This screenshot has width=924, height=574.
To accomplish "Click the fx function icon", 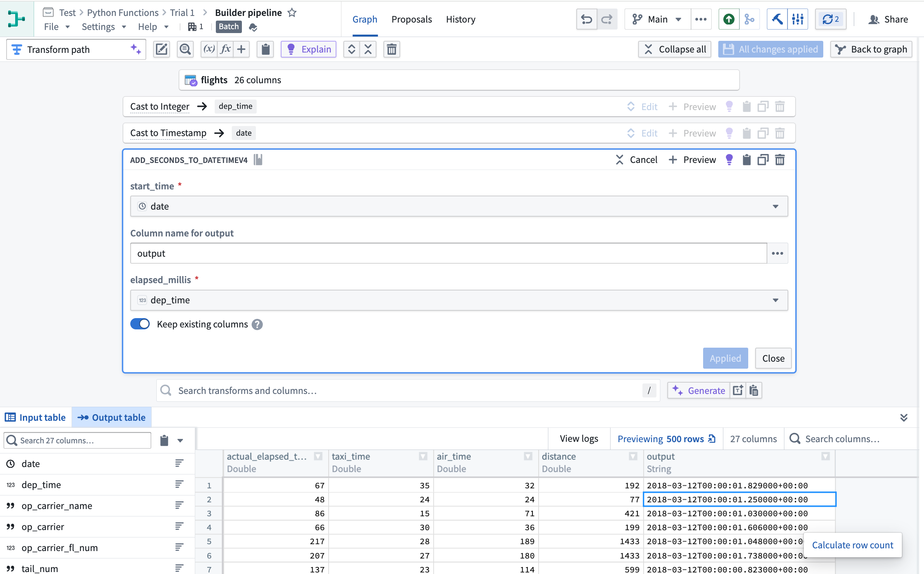I will point(226,49).
